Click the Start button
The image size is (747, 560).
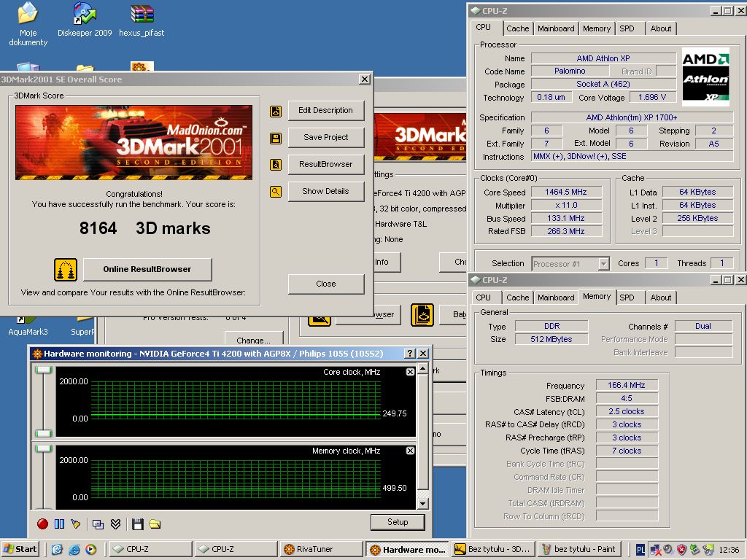pos(20,549)
